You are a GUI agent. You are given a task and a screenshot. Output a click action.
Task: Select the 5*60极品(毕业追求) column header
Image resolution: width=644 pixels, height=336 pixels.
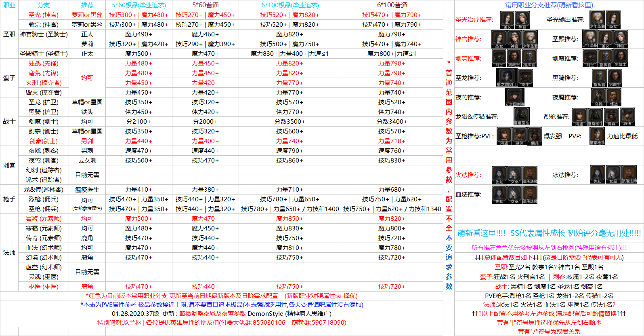click(x=139, y=5)
